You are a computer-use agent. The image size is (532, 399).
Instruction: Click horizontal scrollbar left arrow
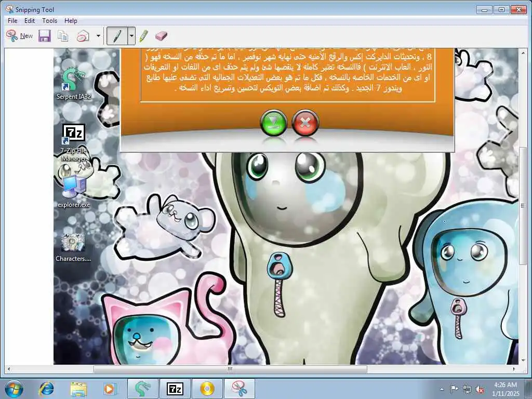[x=8, y=369]
